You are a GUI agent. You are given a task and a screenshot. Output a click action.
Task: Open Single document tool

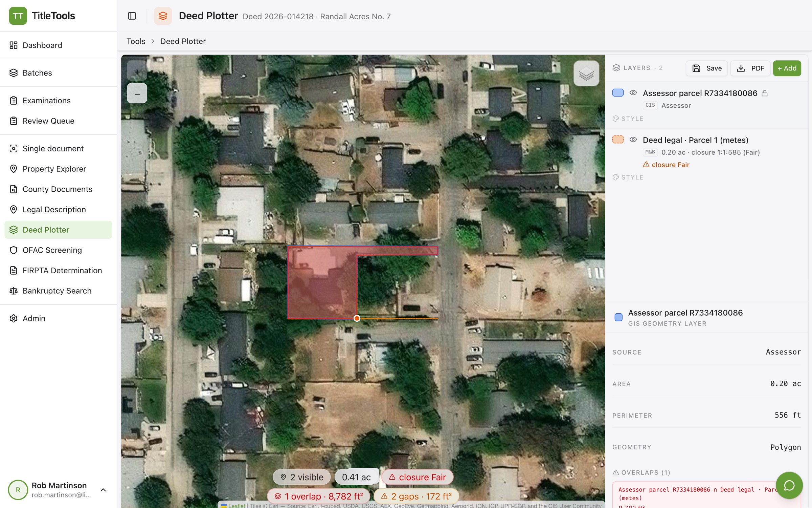point(58,148)
